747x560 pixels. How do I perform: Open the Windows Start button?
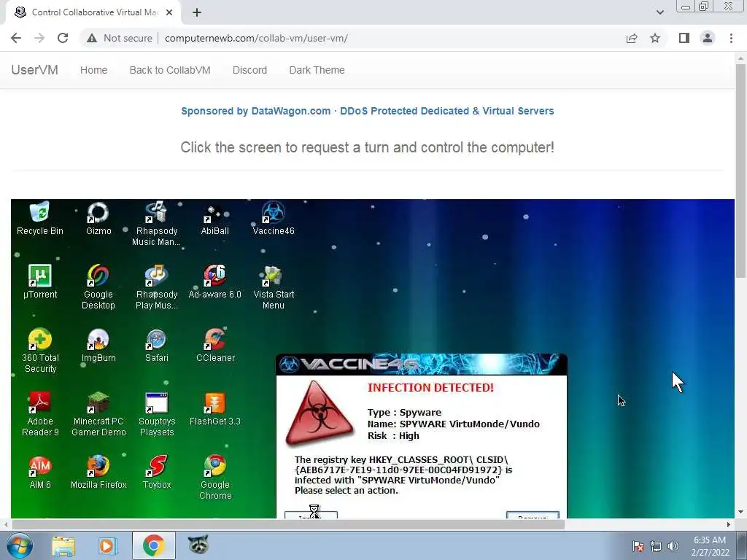click(x=20, y=545)
